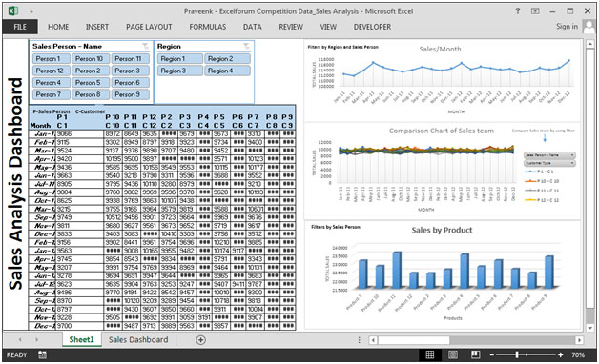Toggle Person 7 slicer button
Viewport: 599px width, 364px height.
[x=52, y=94]
